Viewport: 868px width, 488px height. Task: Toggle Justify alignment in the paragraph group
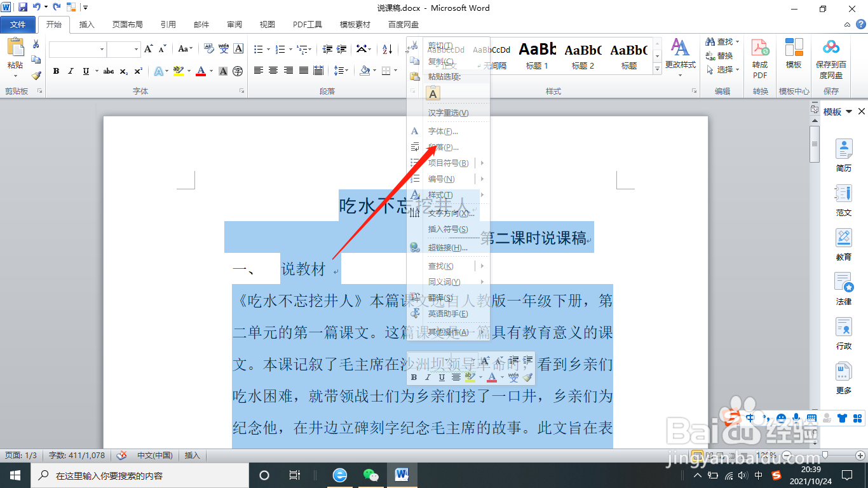[x=303, y=71]
